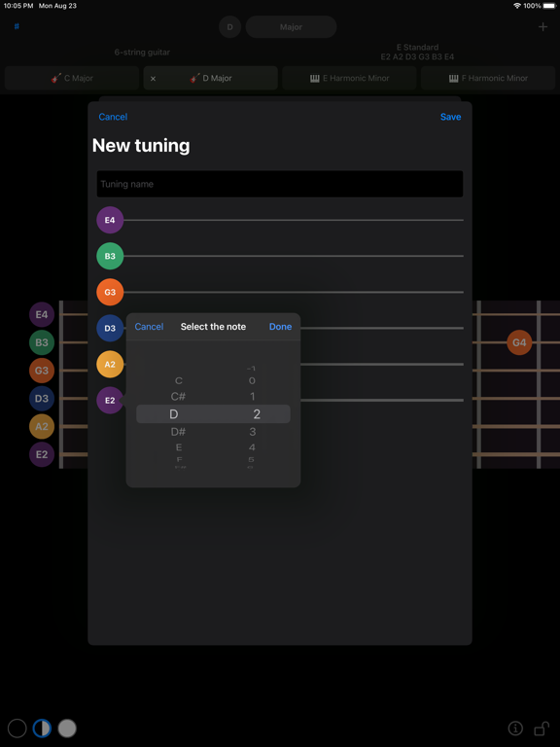
Task: Open the E Harmonic Minor piano tab
Action: click(350, 78)
